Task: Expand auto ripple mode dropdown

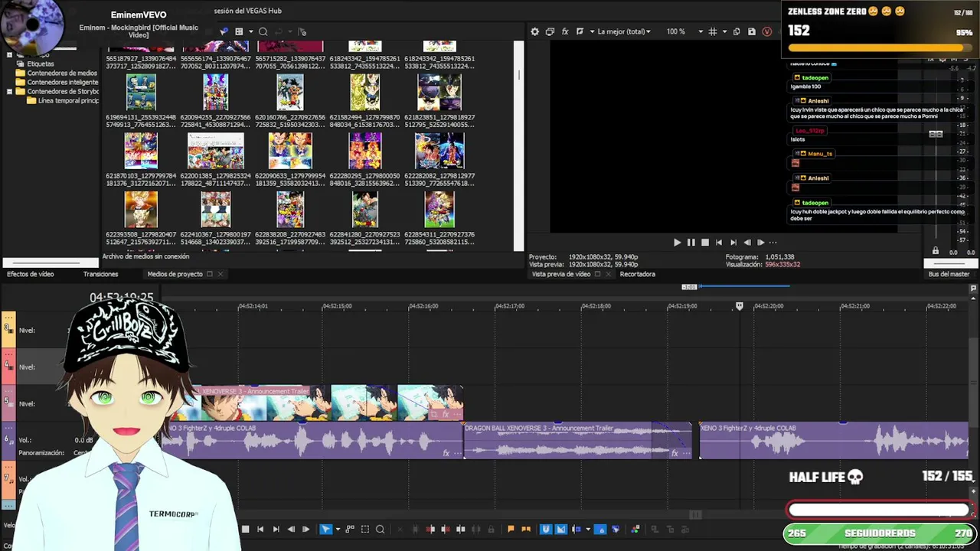Action: coord(588,529)
